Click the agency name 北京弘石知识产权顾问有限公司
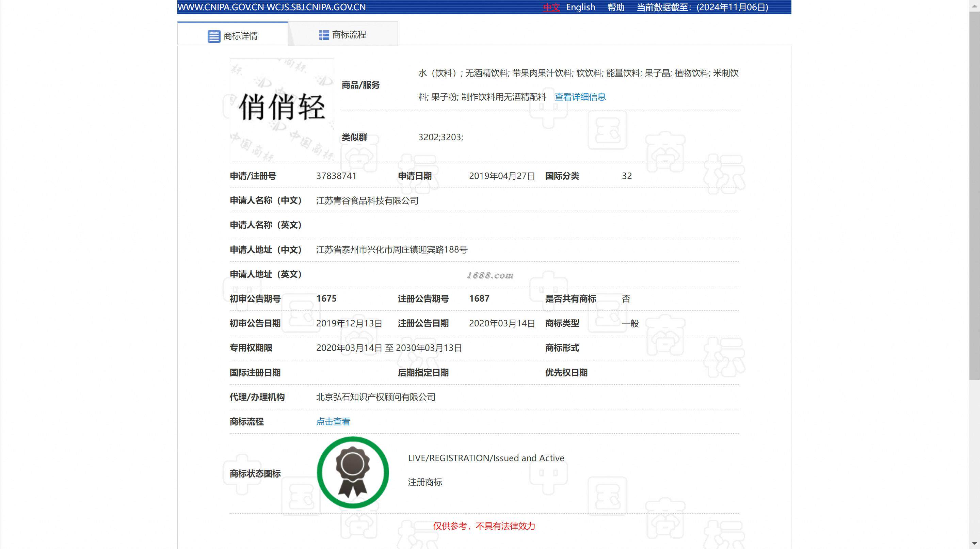The height and width of the screenshot is (549, 980). [375, 397]
